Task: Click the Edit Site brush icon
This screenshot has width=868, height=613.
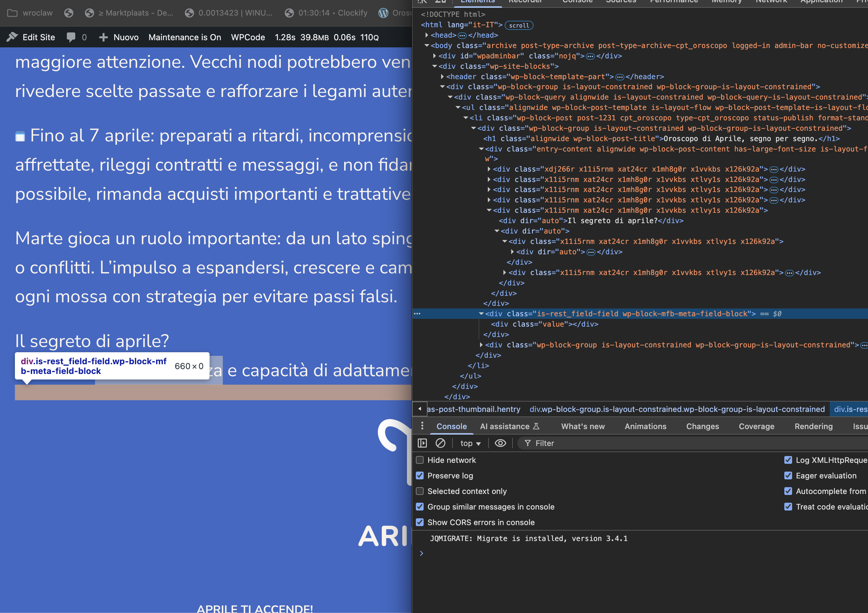Action: 12,37
